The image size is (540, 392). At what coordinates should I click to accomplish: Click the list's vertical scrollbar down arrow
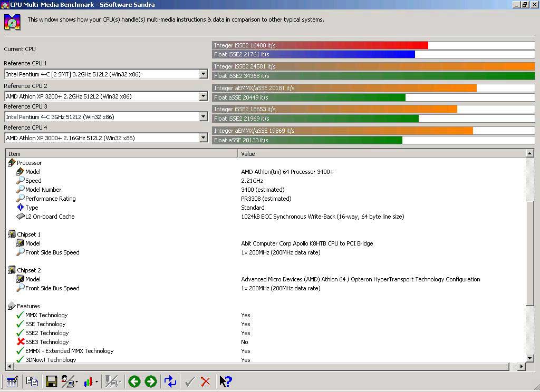click(x=530, y=358)
